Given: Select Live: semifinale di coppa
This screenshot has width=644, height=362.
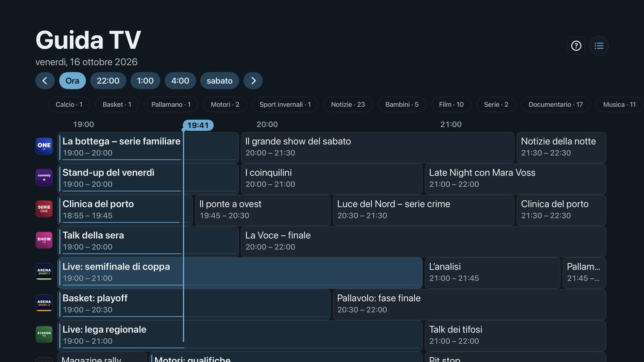Looking at the screenshot, I should click(x=240, y=273).
